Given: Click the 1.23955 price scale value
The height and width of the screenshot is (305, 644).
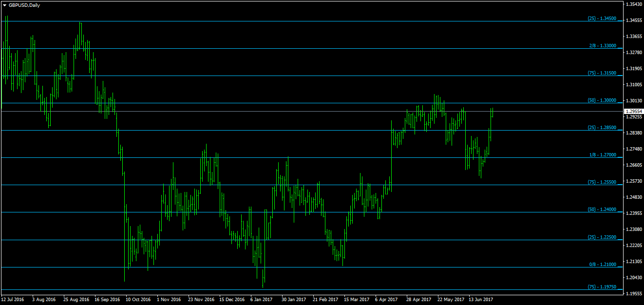Looking at the screenshot, I should (633, 213).
